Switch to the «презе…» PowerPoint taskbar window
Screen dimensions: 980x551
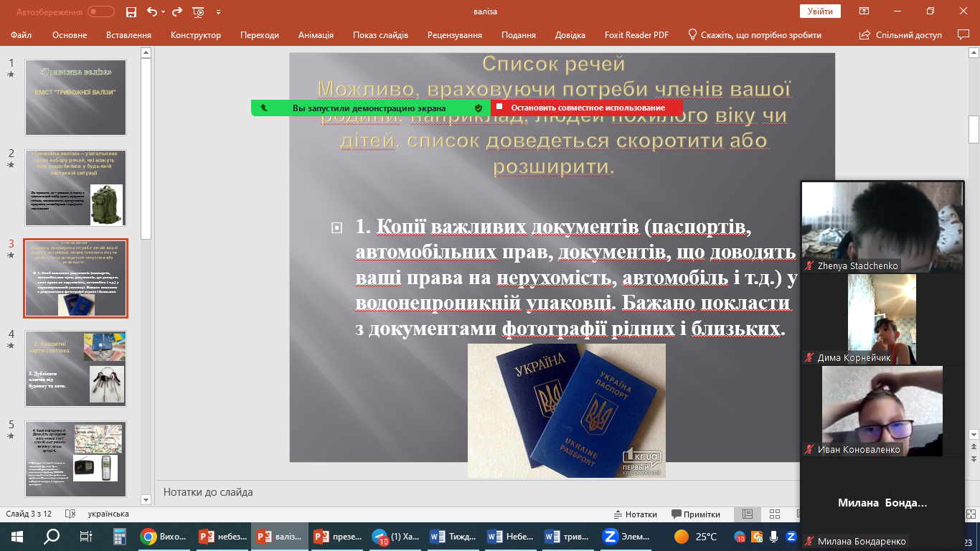[337, 537]
